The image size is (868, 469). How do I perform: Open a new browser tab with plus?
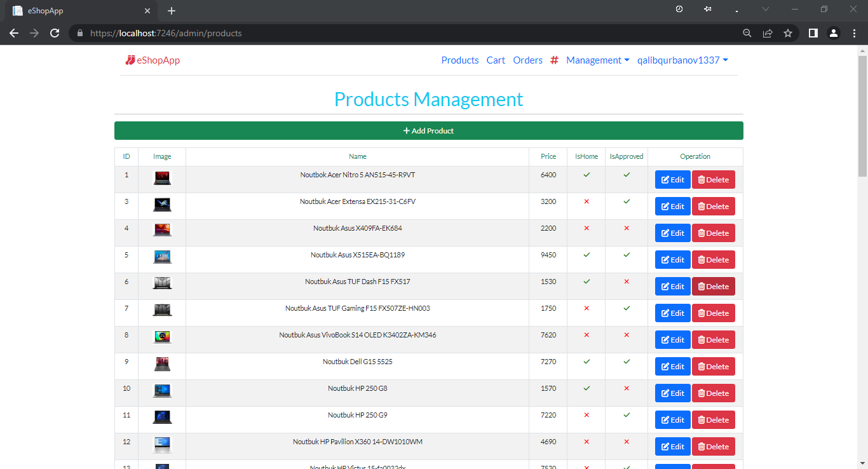coord(172,11)
